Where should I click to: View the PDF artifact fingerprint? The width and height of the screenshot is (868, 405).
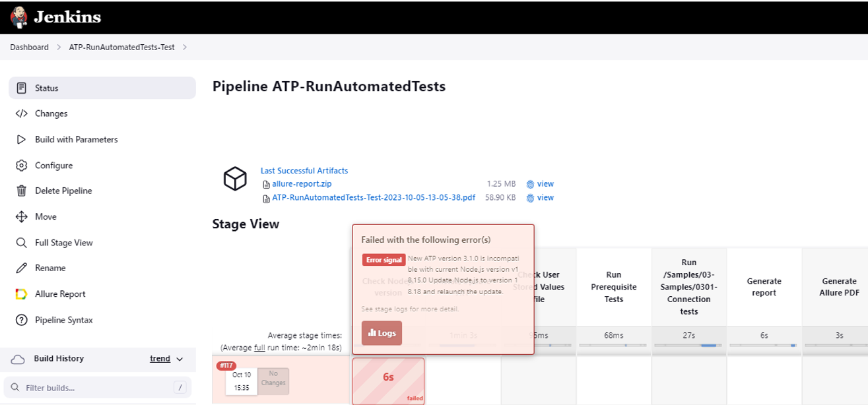point(545,198)
